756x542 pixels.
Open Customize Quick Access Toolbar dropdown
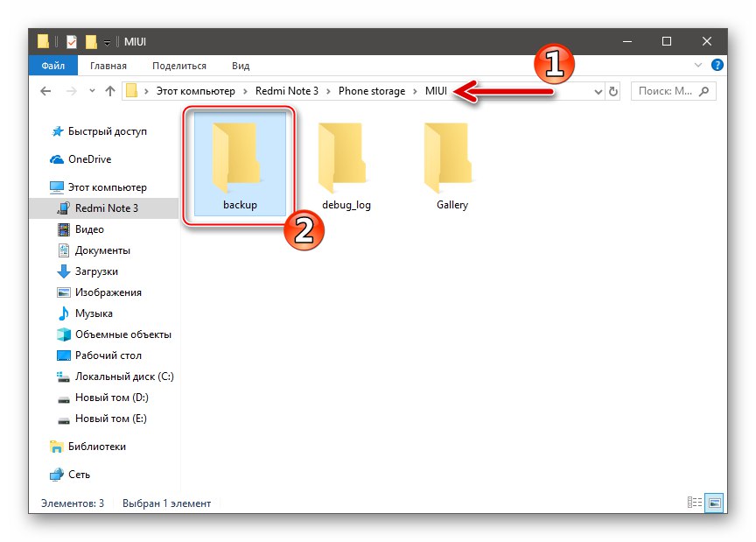pos(107,43)
